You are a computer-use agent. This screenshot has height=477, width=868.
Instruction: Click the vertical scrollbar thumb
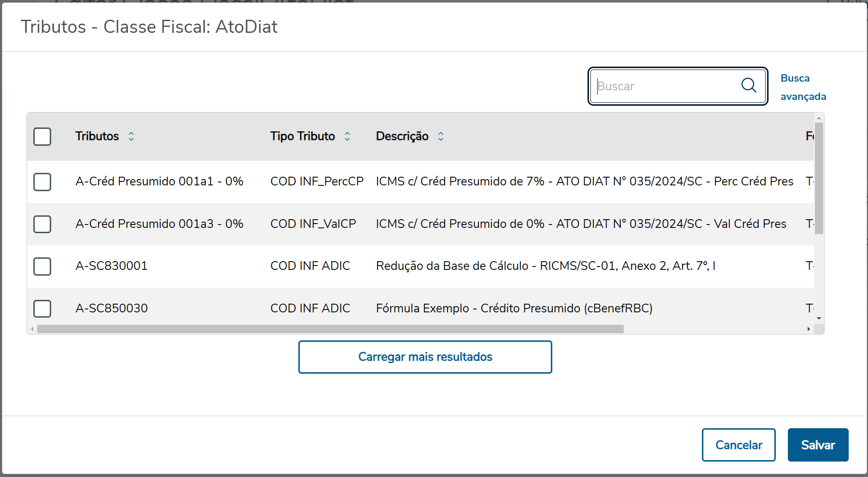point(819,178)
